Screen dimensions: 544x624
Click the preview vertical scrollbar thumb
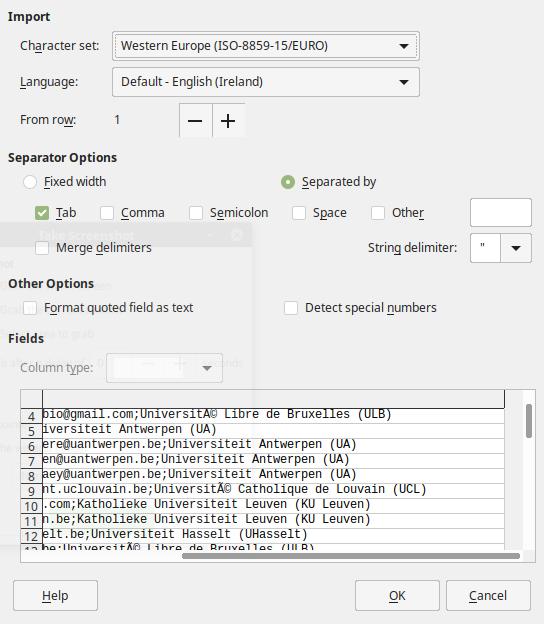coord(529,421)
